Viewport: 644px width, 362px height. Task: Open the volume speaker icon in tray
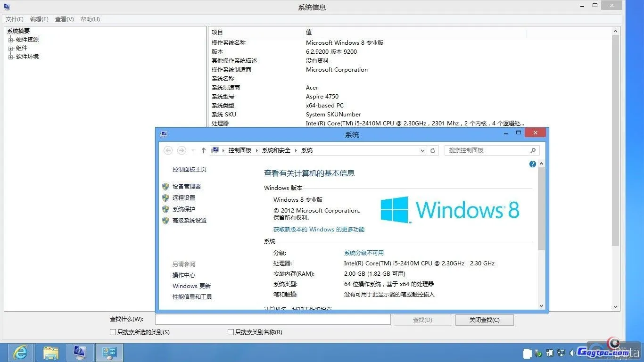tap(572, 353)
